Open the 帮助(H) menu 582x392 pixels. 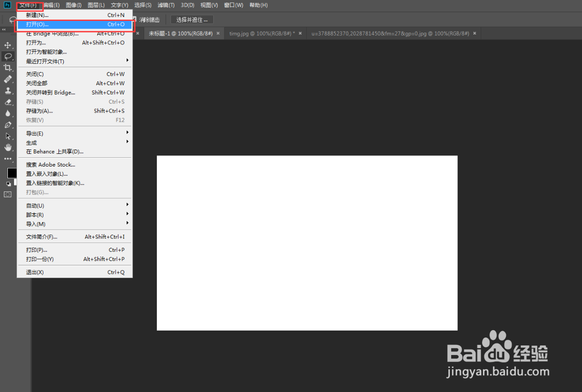(x=258, y=5)
